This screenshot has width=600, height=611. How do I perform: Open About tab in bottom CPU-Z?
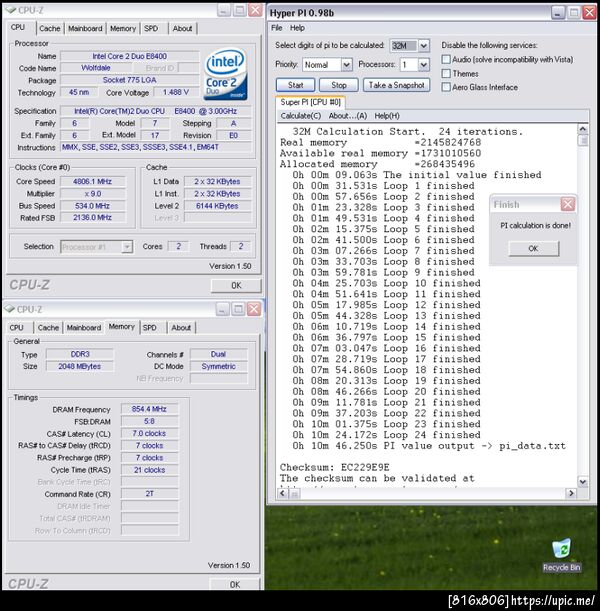coord(181,328)
